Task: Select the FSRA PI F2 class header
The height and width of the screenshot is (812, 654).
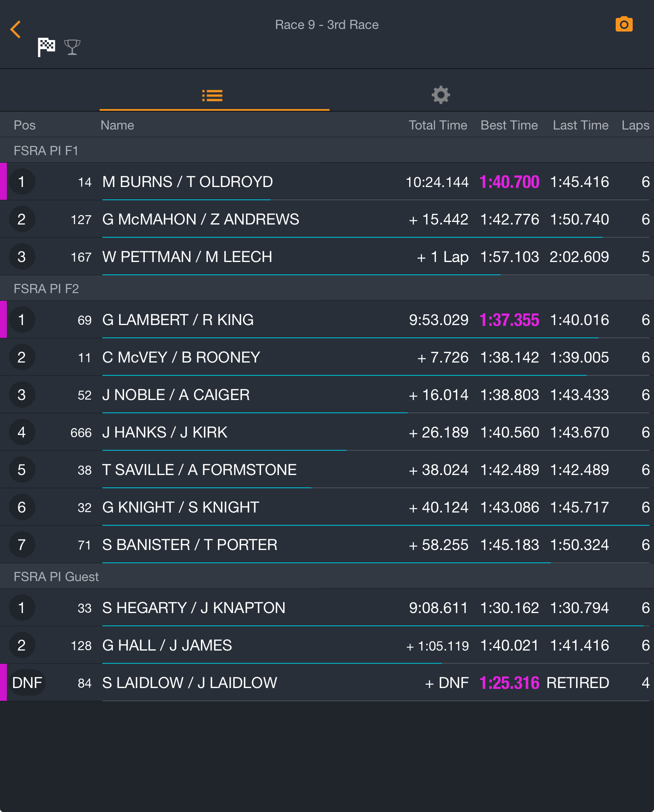Action: (327, 288)
